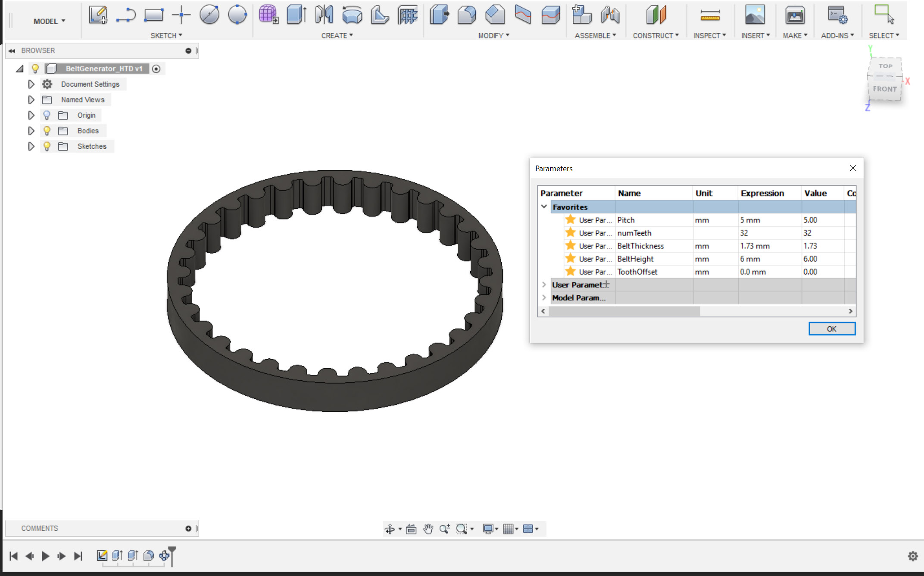924x576 pixels.
Task: Collapse the BeltGenerator_HTD v1 root node
Action: pos(20,69)
